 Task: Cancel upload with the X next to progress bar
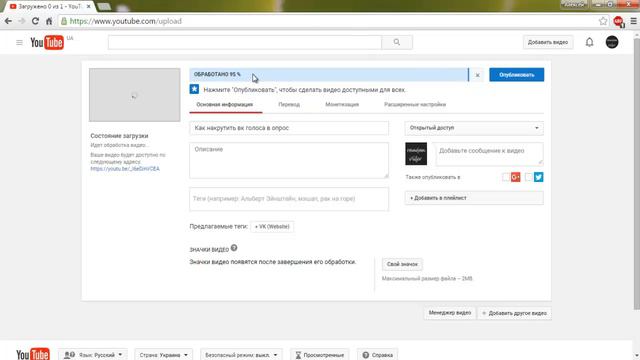[x=477, y=75]
